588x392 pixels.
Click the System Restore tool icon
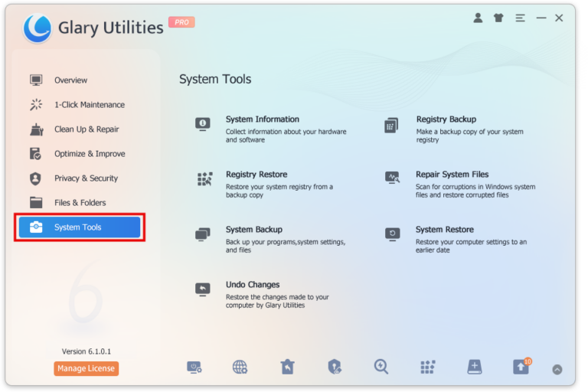point(392,234)
